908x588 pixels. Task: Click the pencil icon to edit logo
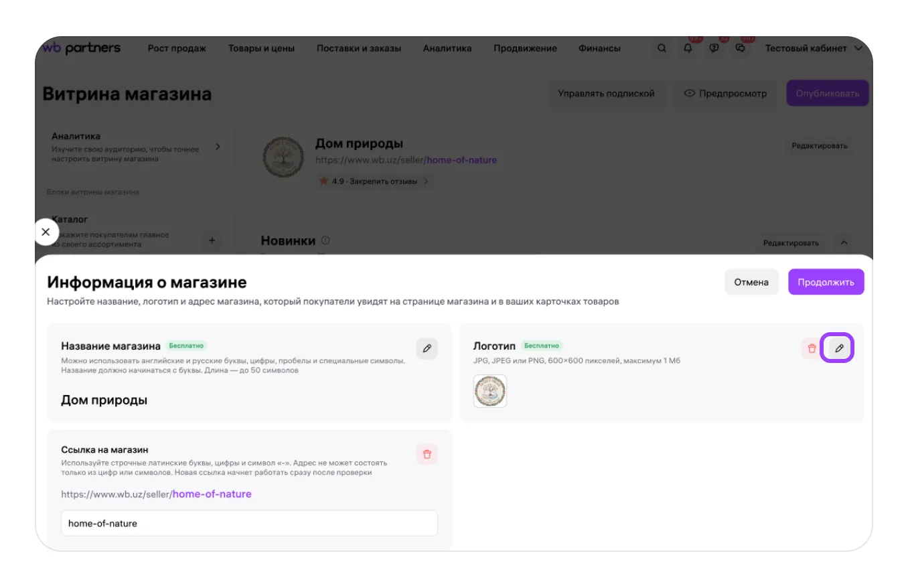pyautogui.click(x=839, y=349)
